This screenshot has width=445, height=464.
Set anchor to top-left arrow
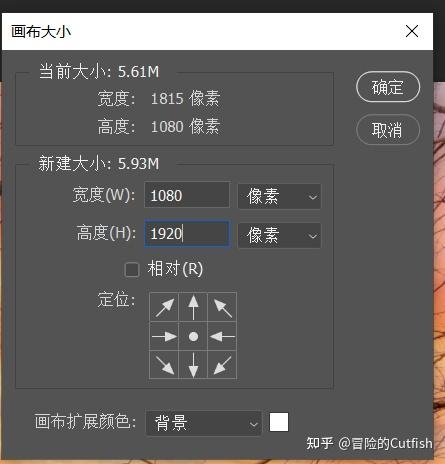click(164, 307)
